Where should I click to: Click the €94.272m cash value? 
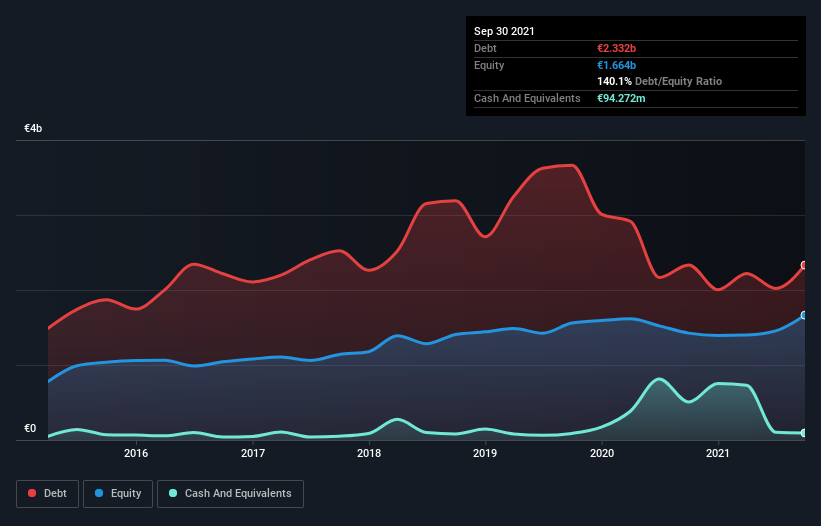point(621,98)
